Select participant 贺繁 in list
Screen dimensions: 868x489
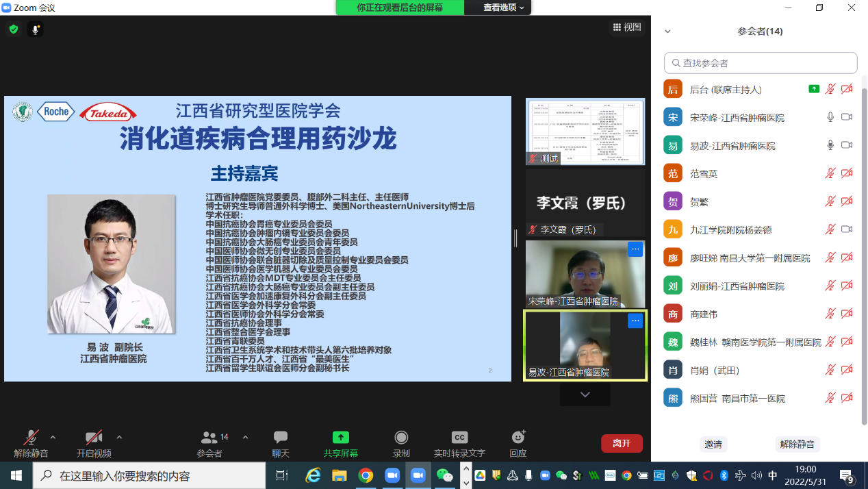(759, 201)
